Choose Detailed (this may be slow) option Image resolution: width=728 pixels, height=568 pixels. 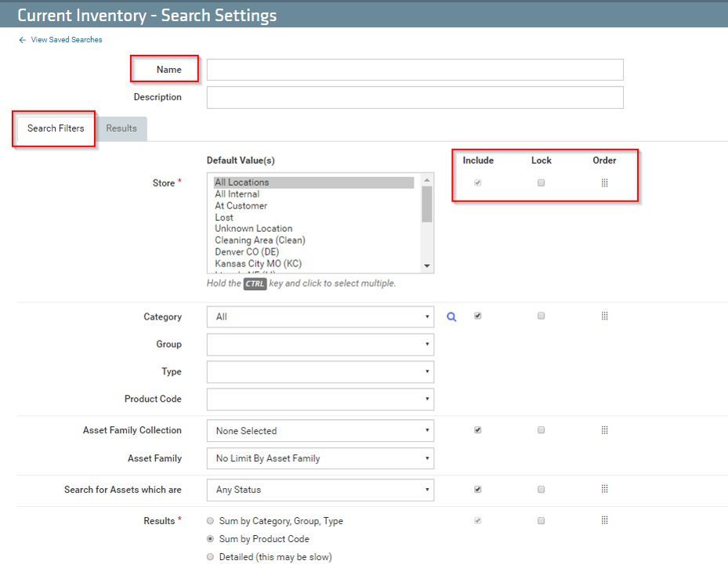pos(210,557)
